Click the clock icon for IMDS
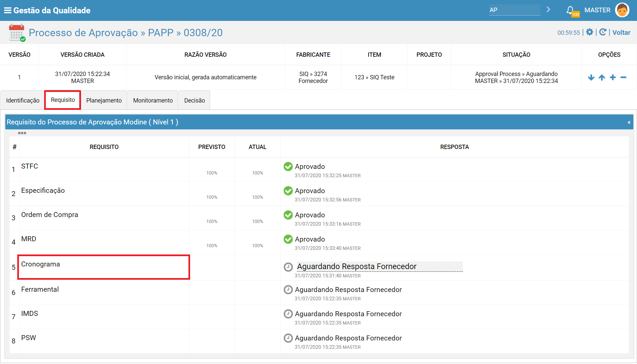637x364 pixels. 288,314
